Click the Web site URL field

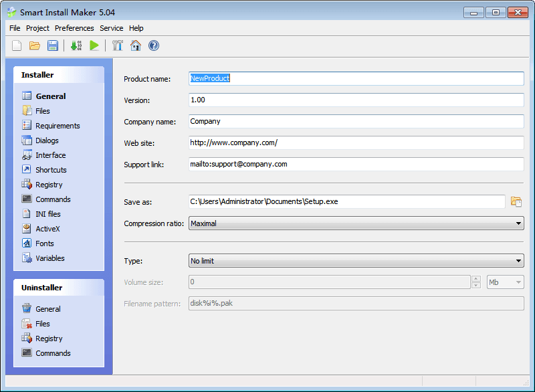tap(356, 142)
